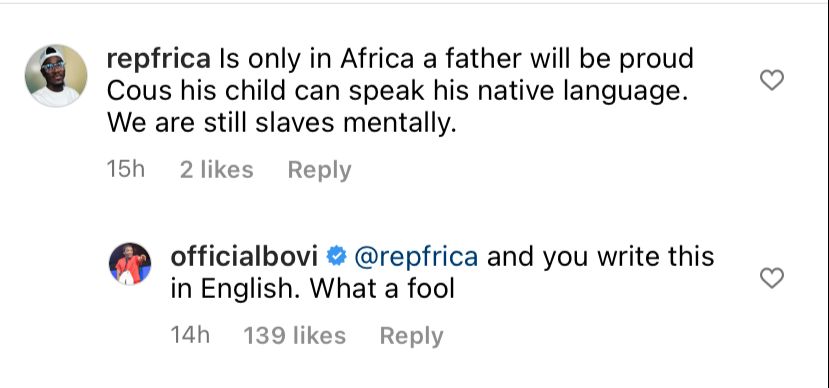Open repfrica's profile picture
Image resolution: width=829 pixels, height=388 pixels.
coord(56,76)
